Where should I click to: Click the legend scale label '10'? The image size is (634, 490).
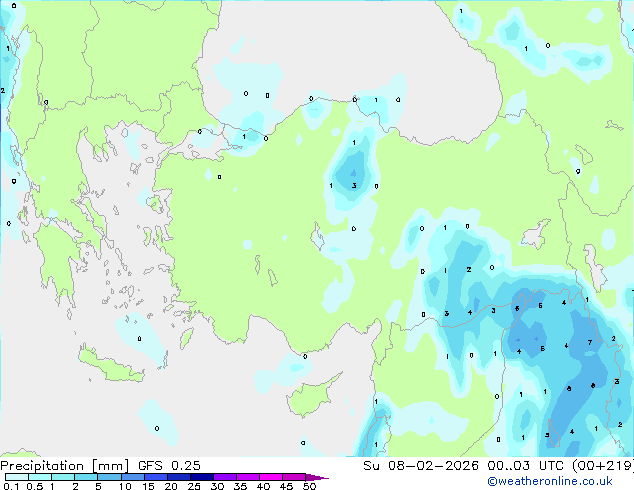pos(125,486)
